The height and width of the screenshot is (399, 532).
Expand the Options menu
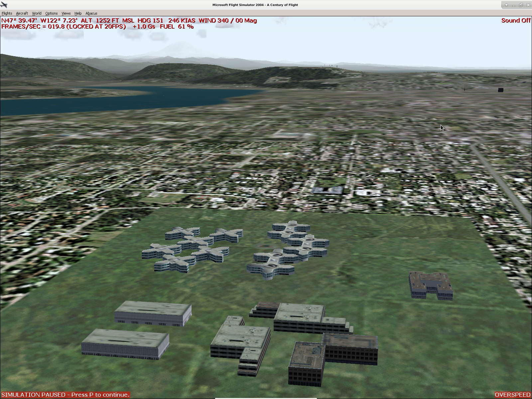click(x=52, y=13)
